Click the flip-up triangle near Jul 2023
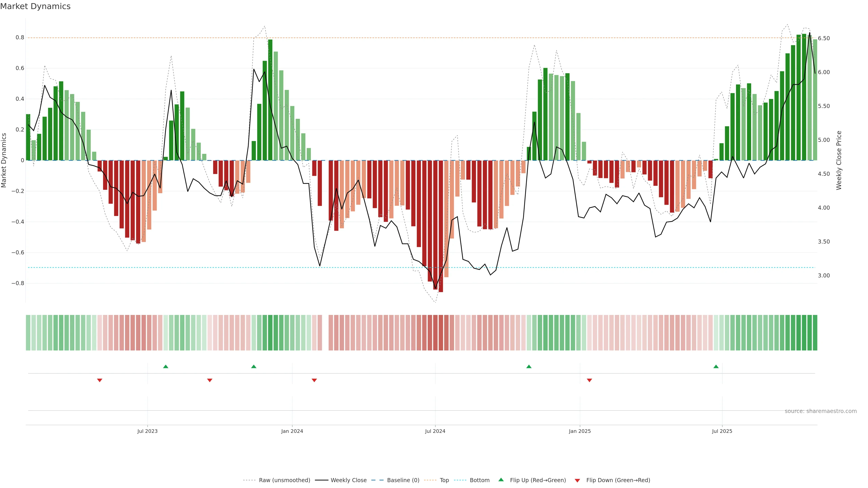Viewport: 868px width, 488px height. pos(165,366)
